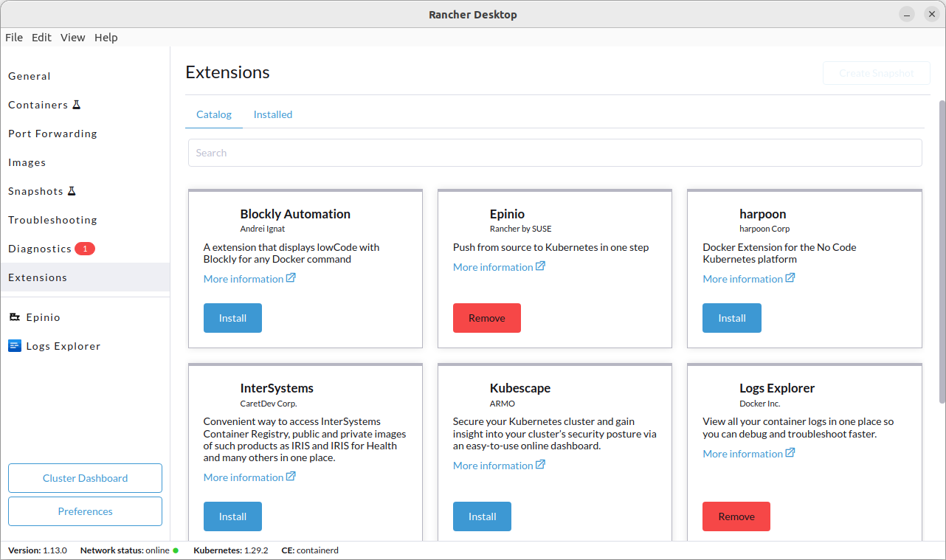Click external-link icon on Kubescape card
This screenshot has height=560, width=946.
click(x=540, y=465)
